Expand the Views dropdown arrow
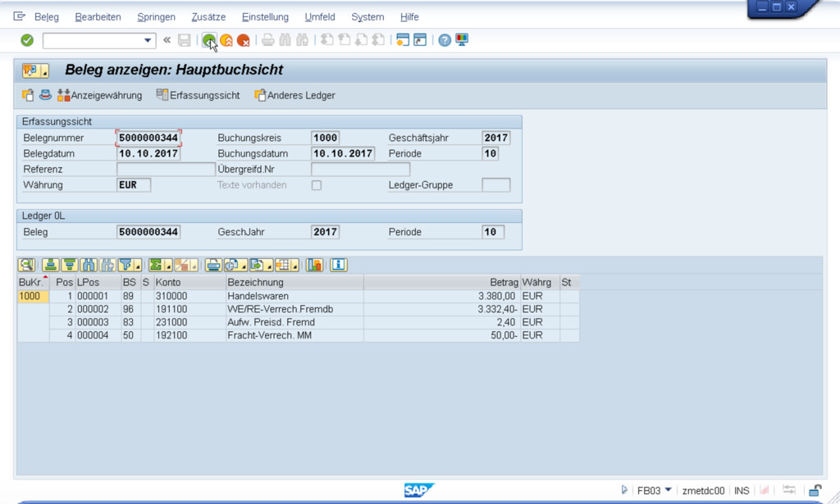This screenshot has height=504, width=840. [x=244, y=266]
